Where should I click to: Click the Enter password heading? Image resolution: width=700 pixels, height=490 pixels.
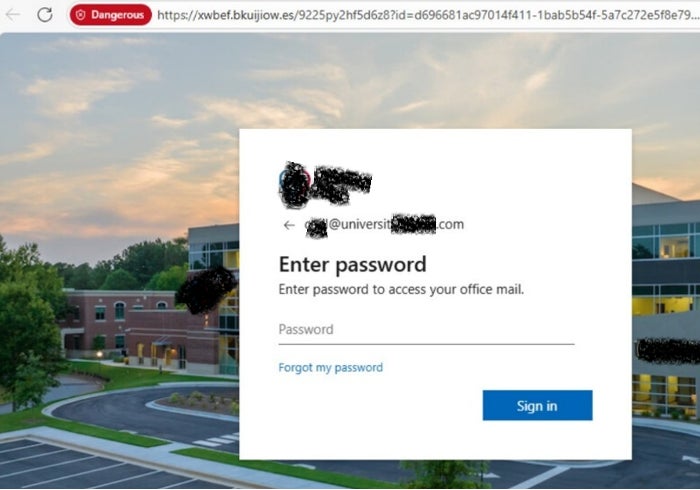tap(353, 265)
